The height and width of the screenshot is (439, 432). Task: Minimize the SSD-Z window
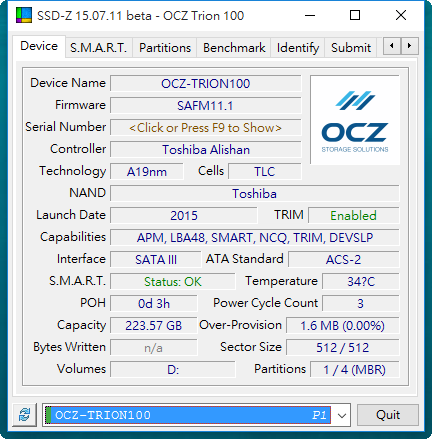point(310,15)
